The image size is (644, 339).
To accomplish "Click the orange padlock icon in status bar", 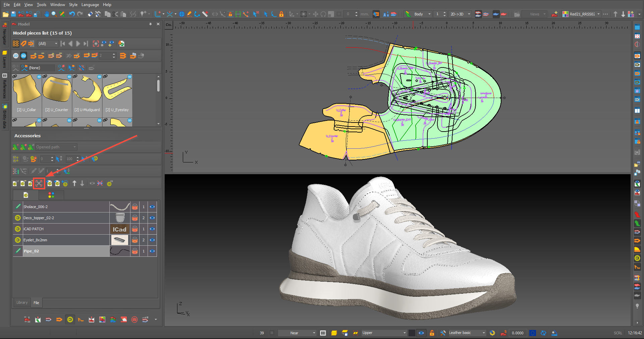I will point(432,333).
